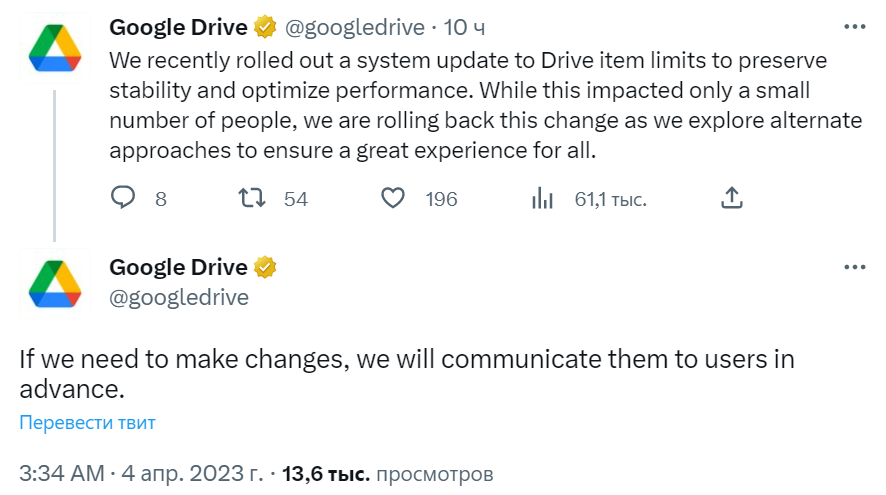The width and height of the screenshot is (886, 495).
Task: Click the 54 retweet count
Action: (x=296, y=199)
